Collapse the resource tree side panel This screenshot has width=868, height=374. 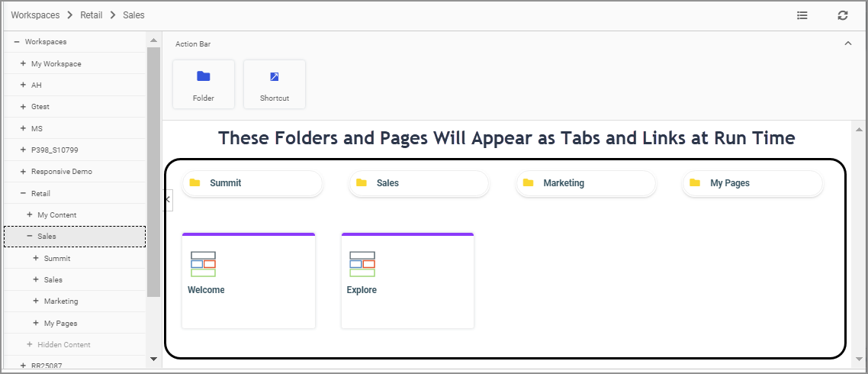point(169,199)
